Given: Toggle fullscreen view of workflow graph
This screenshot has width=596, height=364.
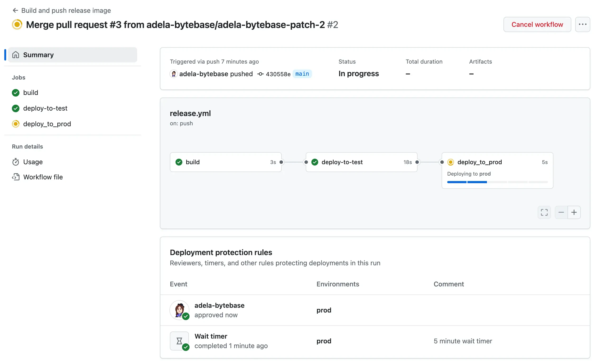Looking at the screenshot, I should 544,212.
